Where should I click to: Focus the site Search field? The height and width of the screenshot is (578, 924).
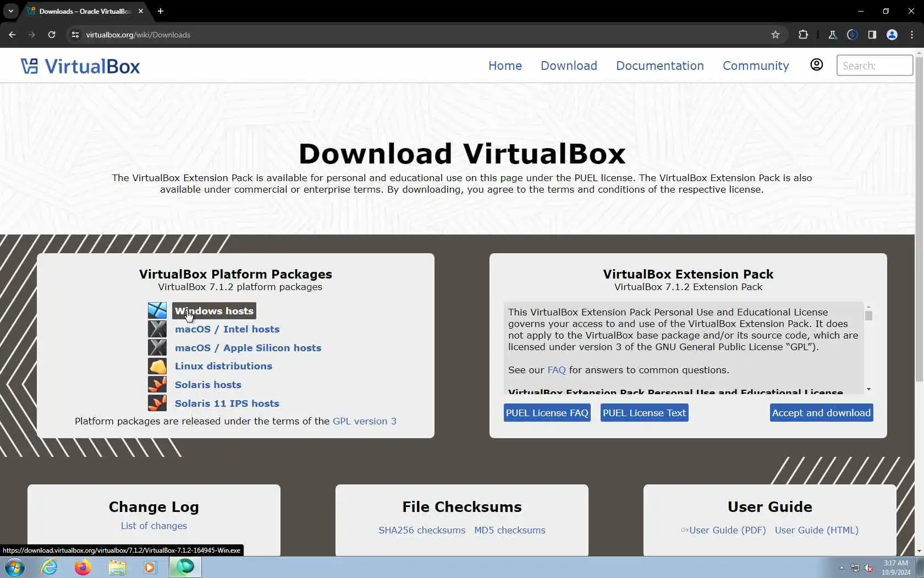click(875, 66)
